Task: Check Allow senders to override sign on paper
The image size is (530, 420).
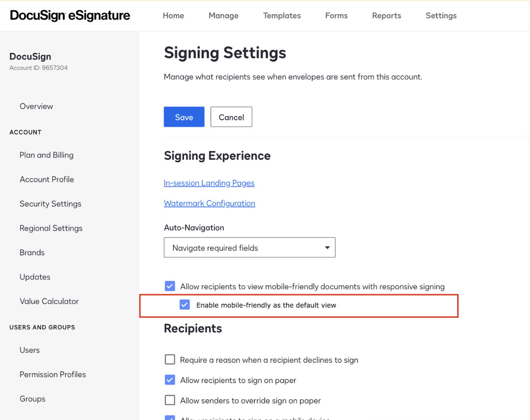Action: coord(170,400)
